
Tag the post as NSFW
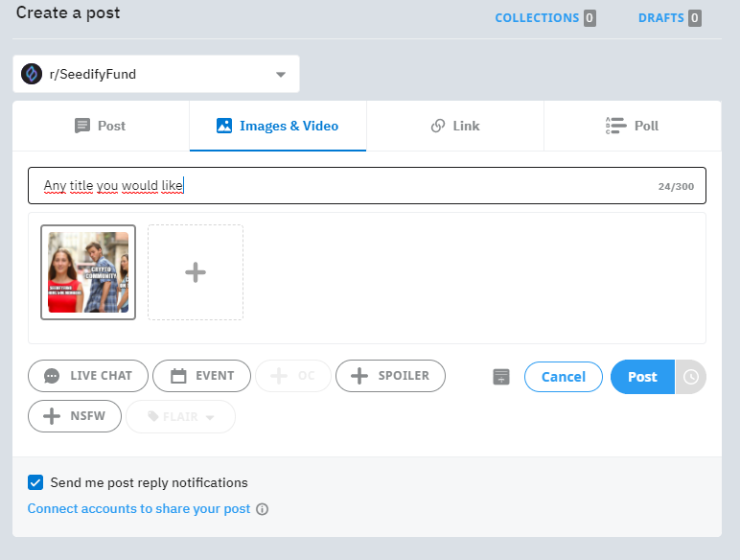click(75, 416)
